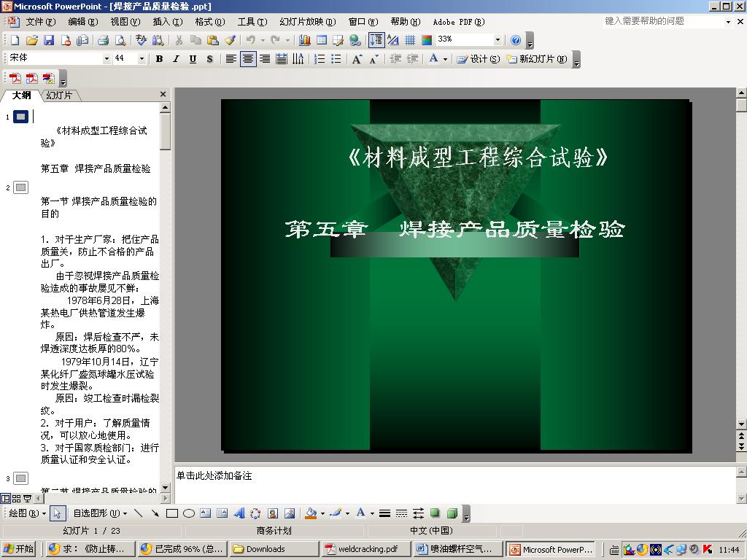The height and width of the screenshot is (560, 747).
Task: Open the 绘图 Draw menu
Action: click(x=27, y=513)
